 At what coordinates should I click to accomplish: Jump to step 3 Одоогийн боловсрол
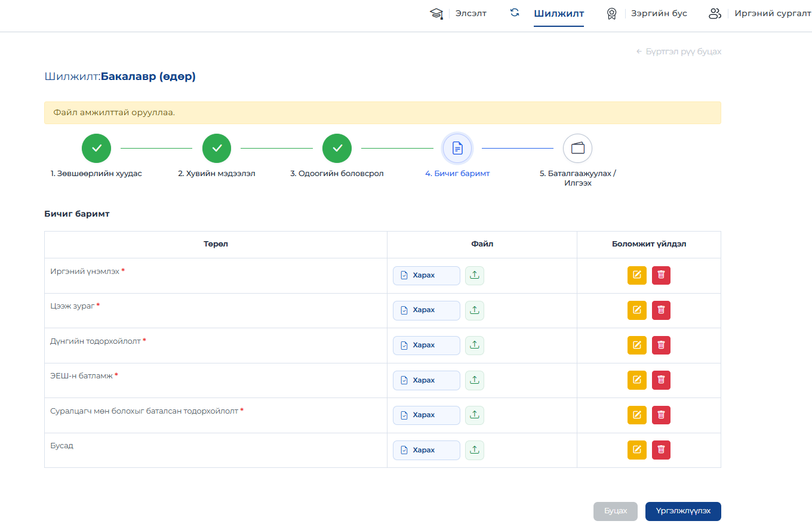click(x=337, y=149)
